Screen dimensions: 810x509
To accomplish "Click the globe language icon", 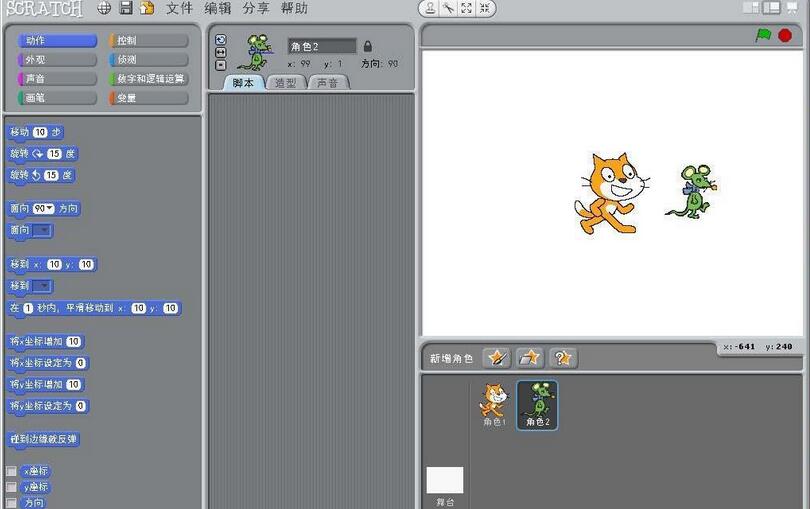I will [105, 8].
